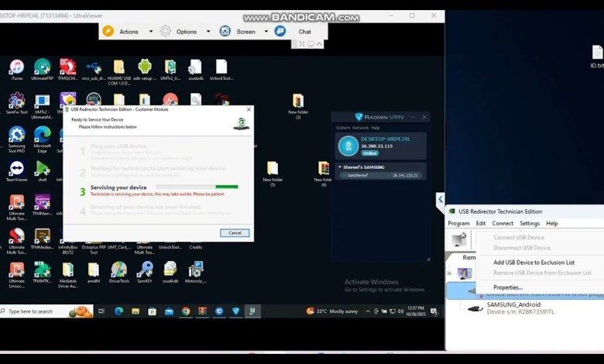Close the USB Redirector Customer Module dialog

tap(249, 109)
